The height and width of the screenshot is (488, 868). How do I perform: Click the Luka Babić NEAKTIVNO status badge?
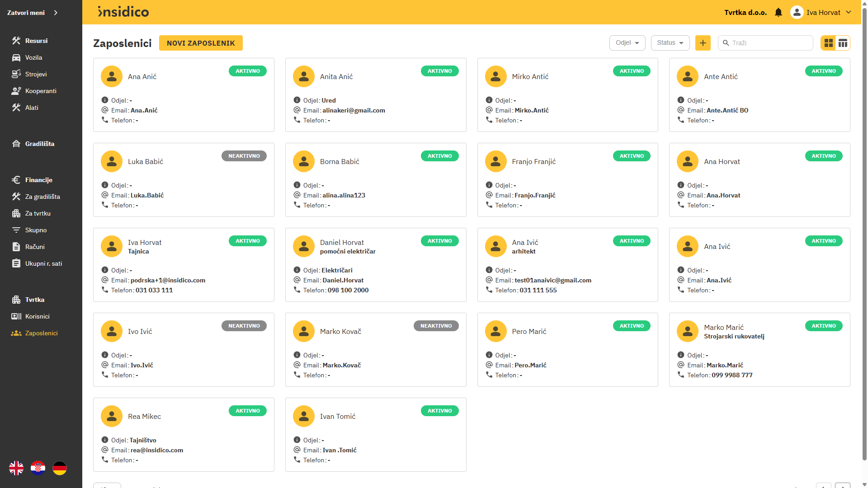(x=244, y=156)
